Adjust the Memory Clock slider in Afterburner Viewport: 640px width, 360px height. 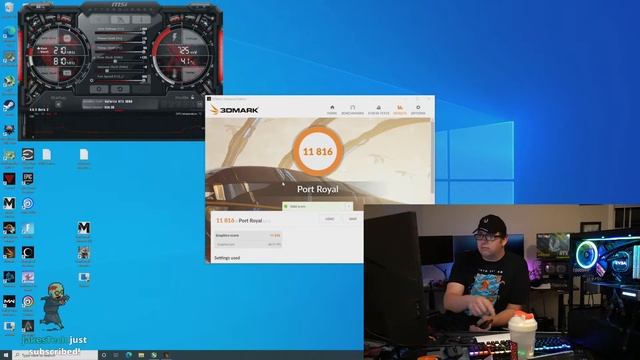coord(120,71)
